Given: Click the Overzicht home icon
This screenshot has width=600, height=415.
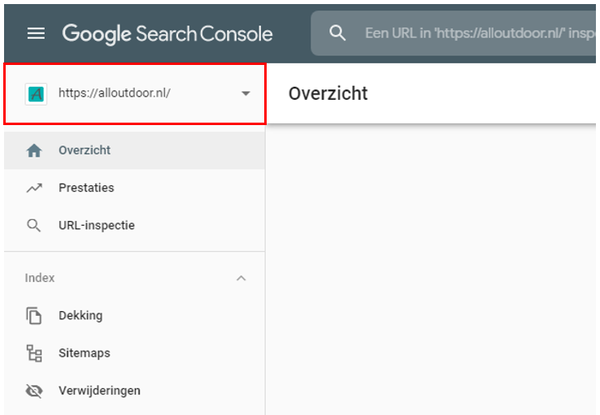Looking at the screenshot, I should [34, 150].
